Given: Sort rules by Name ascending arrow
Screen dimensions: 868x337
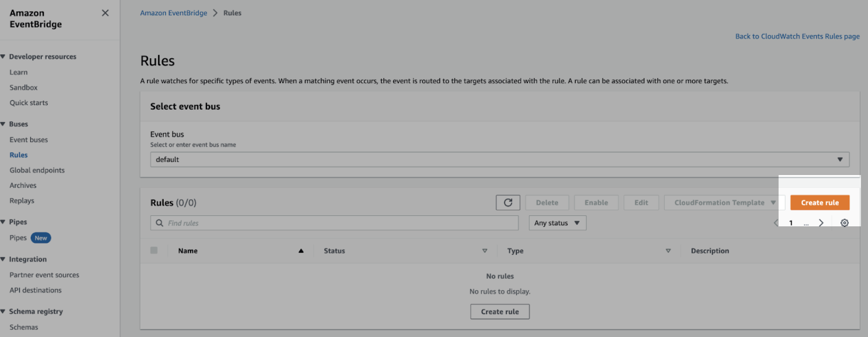Looking at the screenshot, I should pos(301,251).
